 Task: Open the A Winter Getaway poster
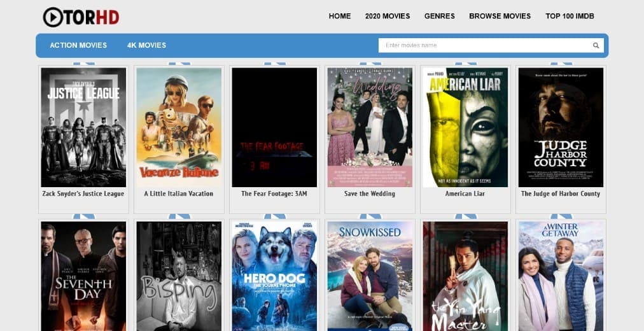coord(561,276)
